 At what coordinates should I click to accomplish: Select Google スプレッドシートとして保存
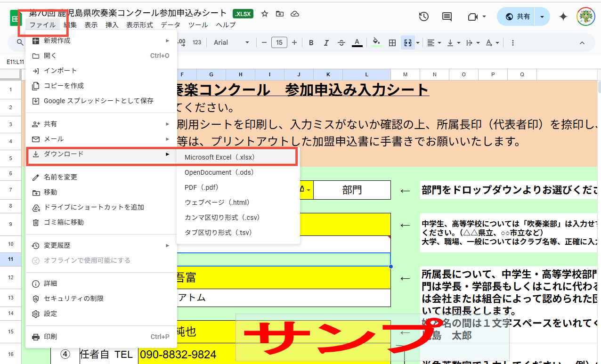[101, 101]
